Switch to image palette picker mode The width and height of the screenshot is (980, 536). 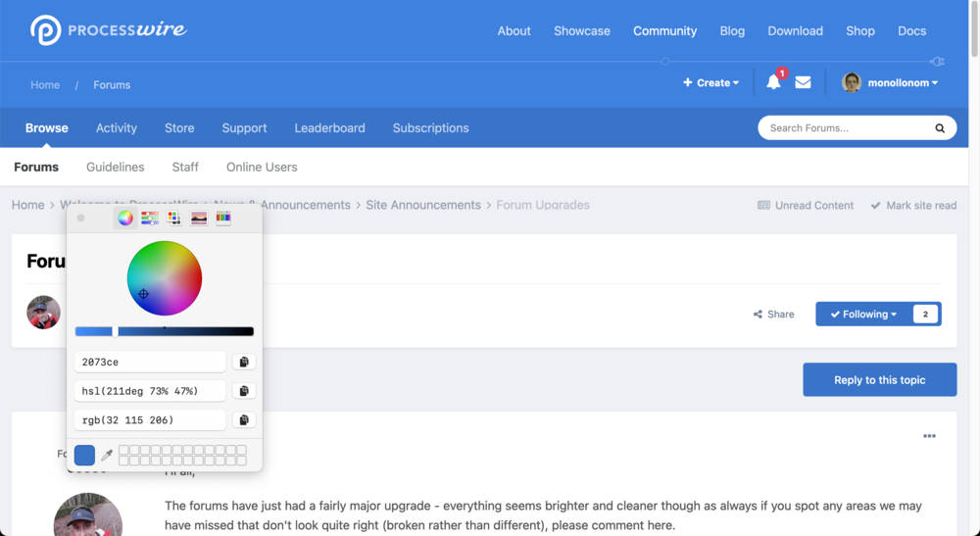(199, 219)
